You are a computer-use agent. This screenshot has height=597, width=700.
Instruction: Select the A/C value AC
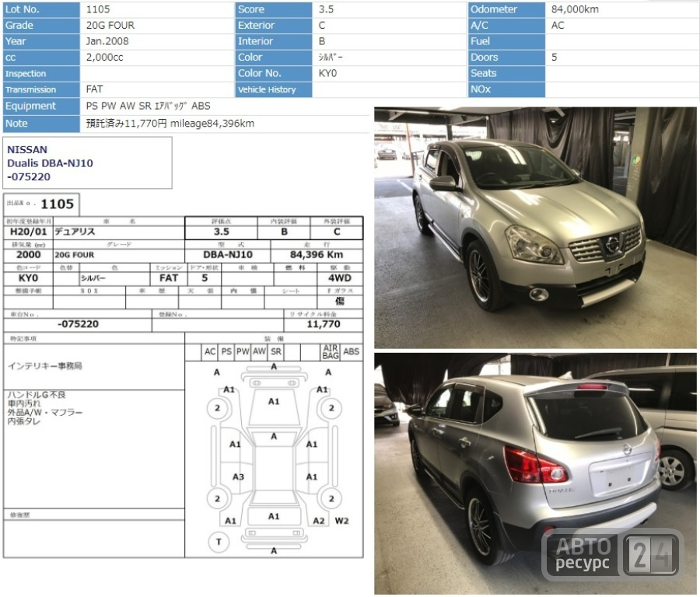tap(558, 25)
